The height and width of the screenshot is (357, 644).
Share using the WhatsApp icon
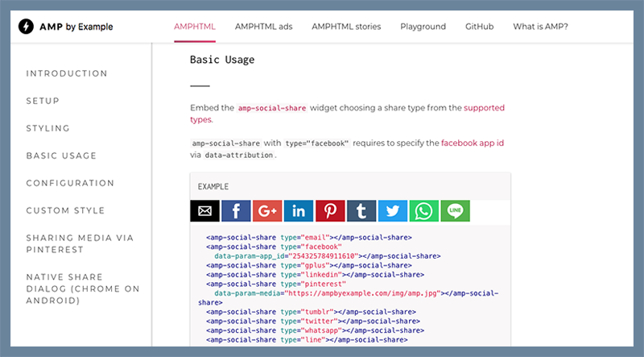point(423,211)
